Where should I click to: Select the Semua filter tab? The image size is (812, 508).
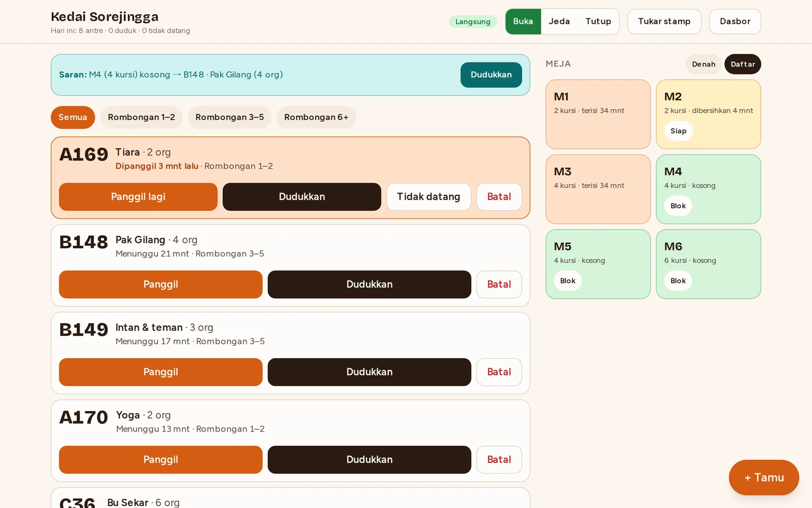coord(73,117)
